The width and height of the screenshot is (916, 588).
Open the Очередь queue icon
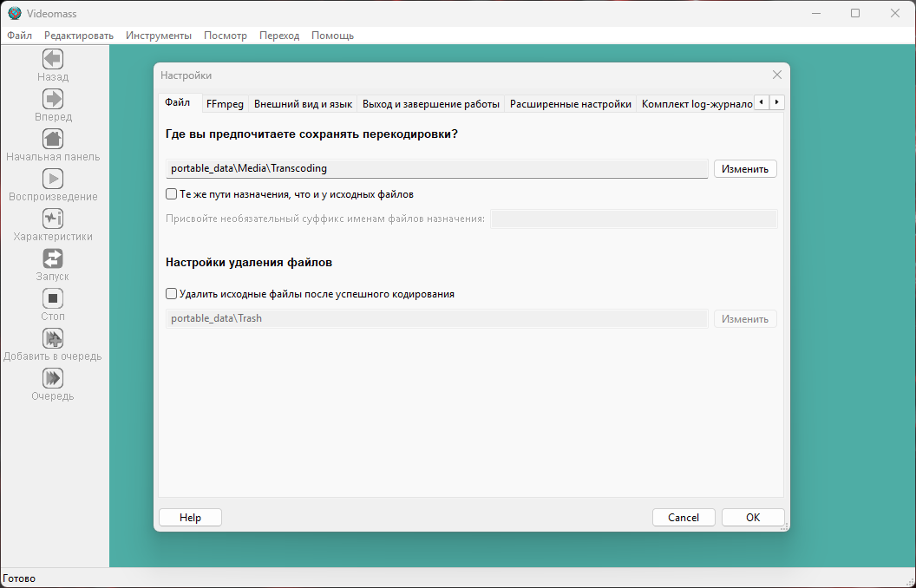coord(53,378)
